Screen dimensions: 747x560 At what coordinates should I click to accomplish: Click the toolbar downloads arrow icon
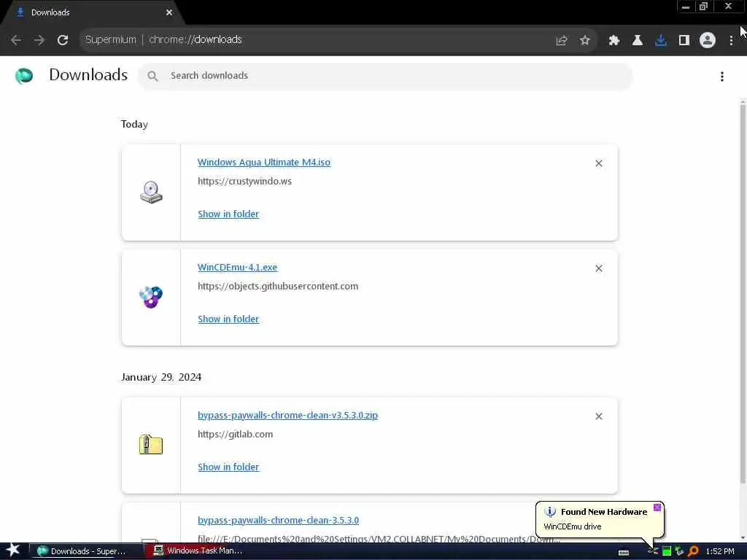pyautogui.click(x=661, y=41)
